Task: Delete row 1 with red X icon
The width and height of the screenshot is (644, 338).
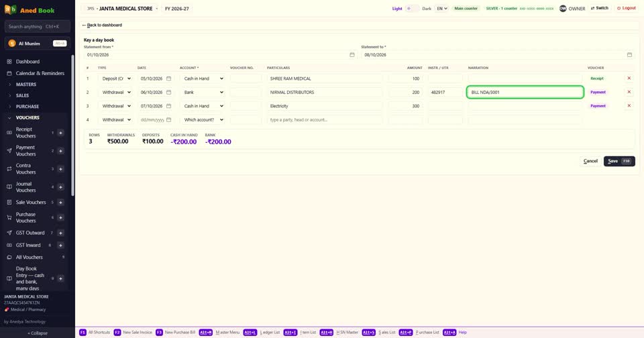Action: coord(629,78)
